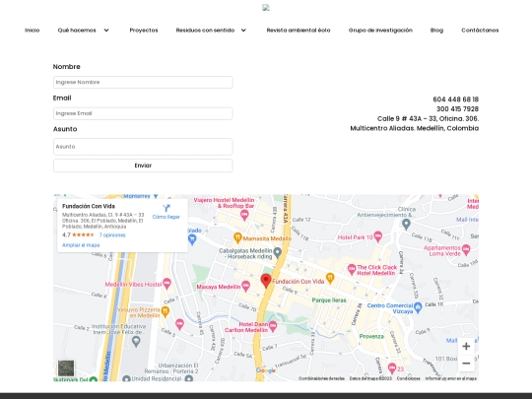Open Combinaciones de teclas link
The image size is (532, 399).
(321, 378)
